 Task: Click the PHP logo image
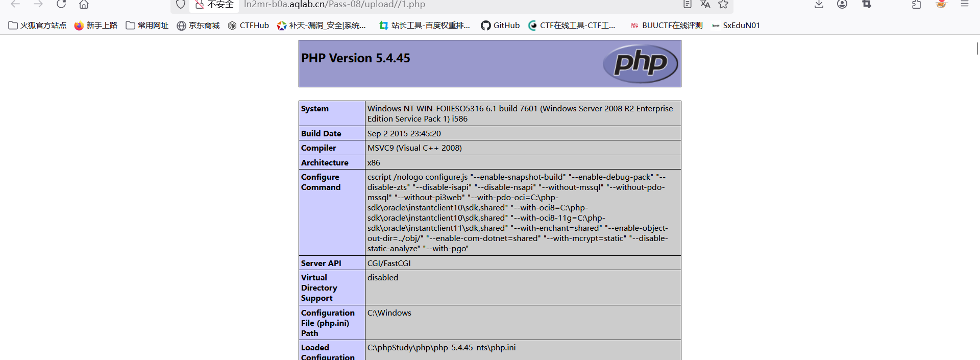[x=640, y=63]
